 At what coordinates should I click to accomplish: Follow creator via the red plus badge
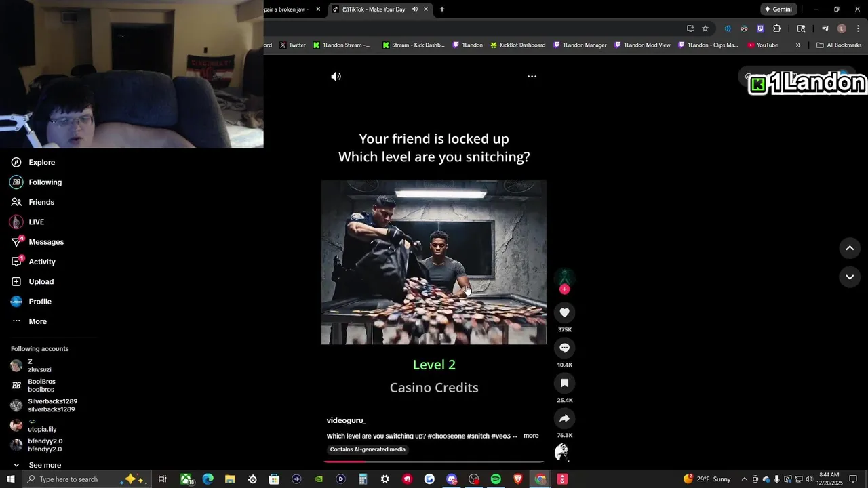(564, 289)
